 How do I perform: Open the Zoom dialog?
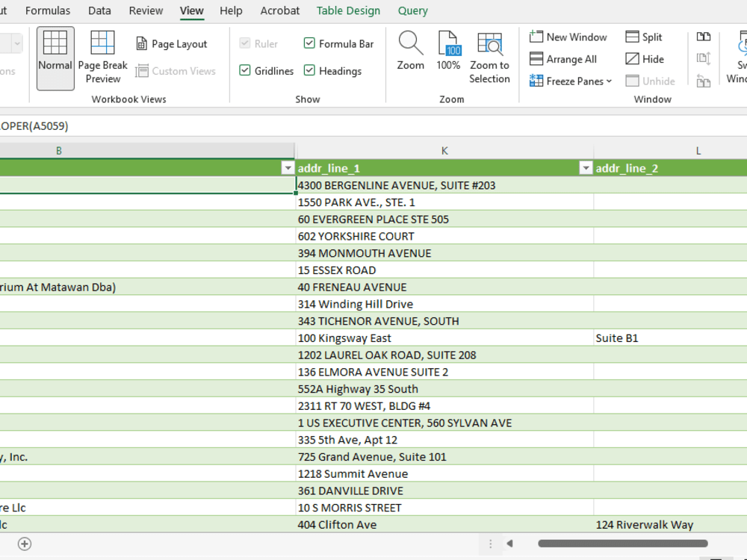point(410,52)
